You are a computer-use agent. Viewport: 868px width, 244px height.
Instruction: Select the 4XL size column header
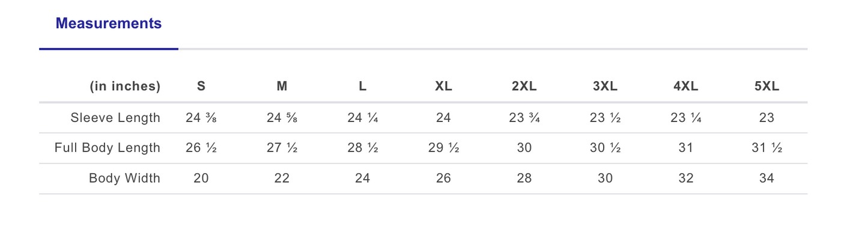685,87
